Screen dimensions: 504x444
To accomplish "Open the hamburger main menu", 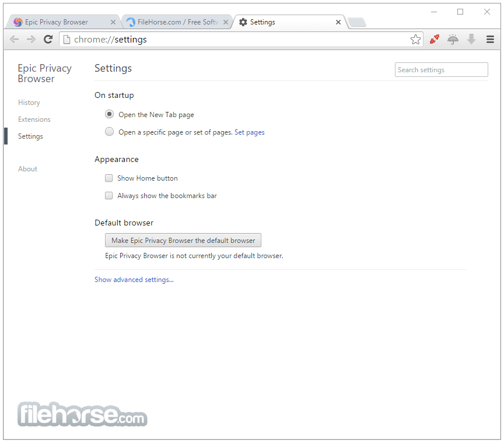I will click(x=490, y=40).
